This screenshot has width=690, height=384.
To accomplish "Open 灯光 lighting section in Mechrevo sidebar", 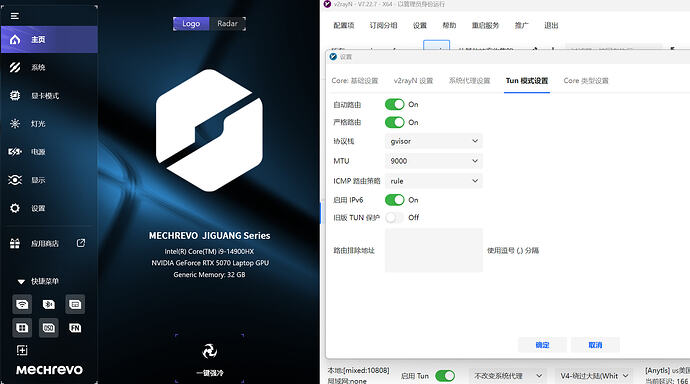I will [x=49, y=124].
